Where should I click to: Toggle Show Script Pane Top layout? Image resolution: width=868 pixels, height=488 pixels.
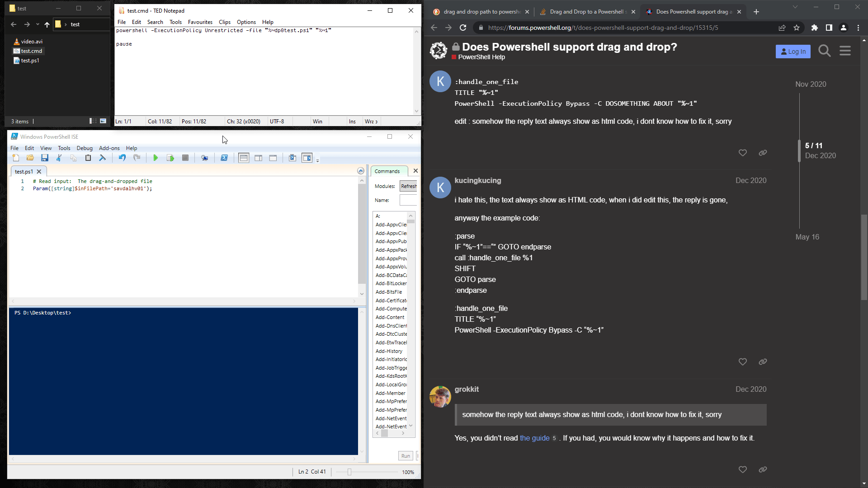[x=244, y=158]
